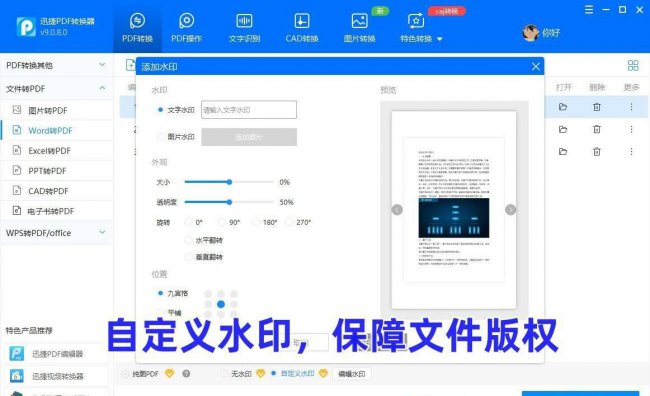The image size is (650, 396).
Task: Select Word转PDF in sidebar
Action: click(x=56, y=130)
